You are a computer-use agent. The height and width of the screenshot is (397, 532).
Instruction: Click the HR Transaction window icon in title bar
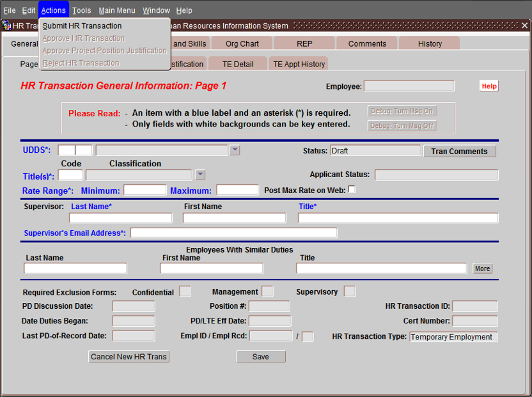[x=6, y=26]
